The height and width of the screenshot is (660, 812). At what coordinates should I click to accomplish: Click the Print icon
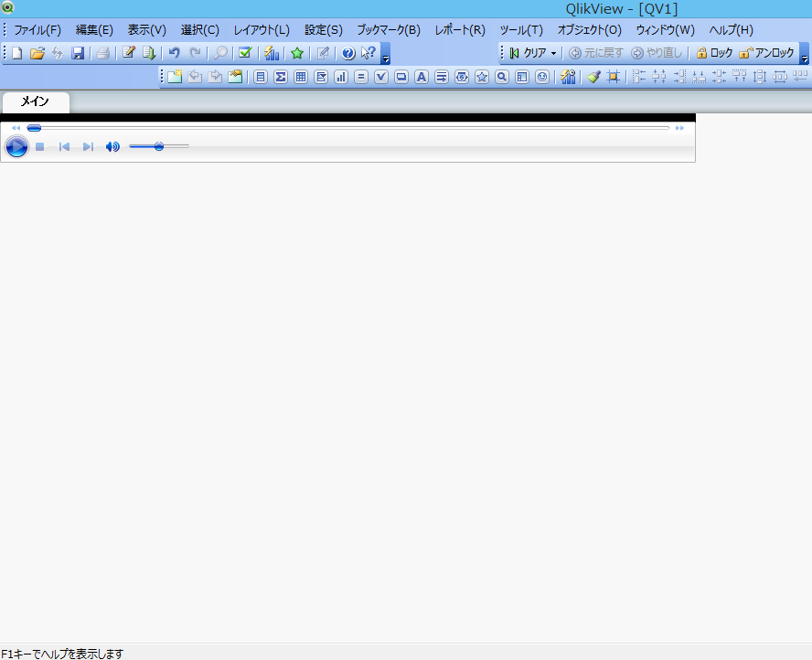pyautogui.click(x=103, y=53)
